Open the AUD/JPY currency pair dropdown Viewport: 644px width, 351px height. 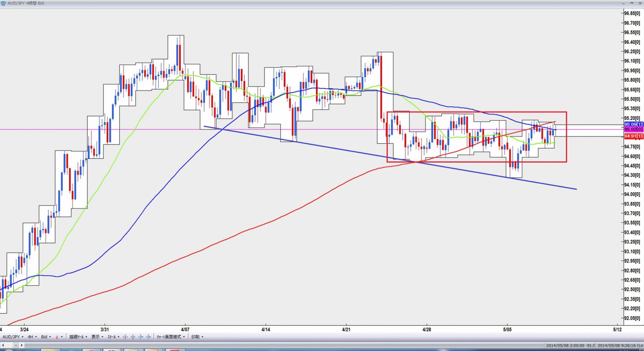(x=13, y=337)
